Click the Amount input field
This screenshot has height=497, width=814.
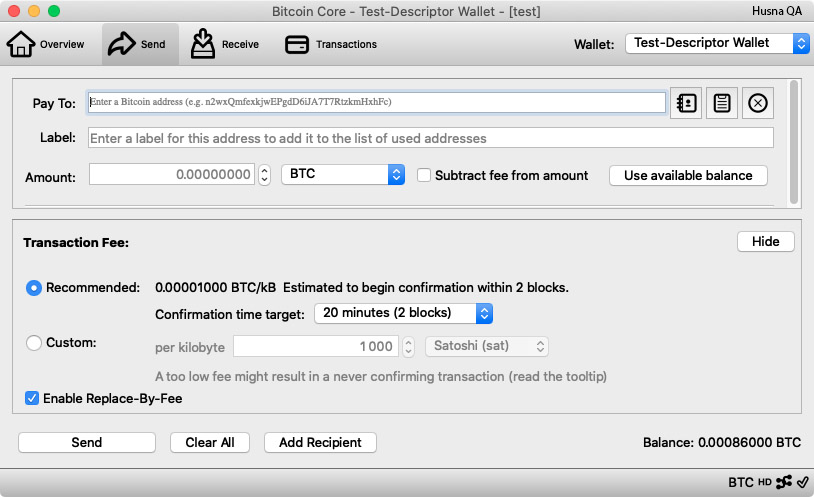pos(171,174)
